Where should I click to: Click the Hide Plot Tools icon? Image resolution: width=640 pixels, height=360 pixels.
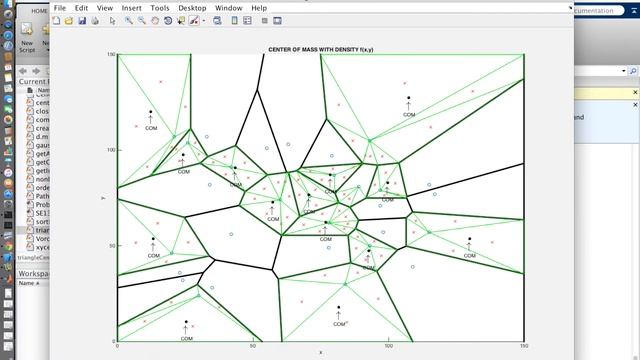[x=264, y=20]
